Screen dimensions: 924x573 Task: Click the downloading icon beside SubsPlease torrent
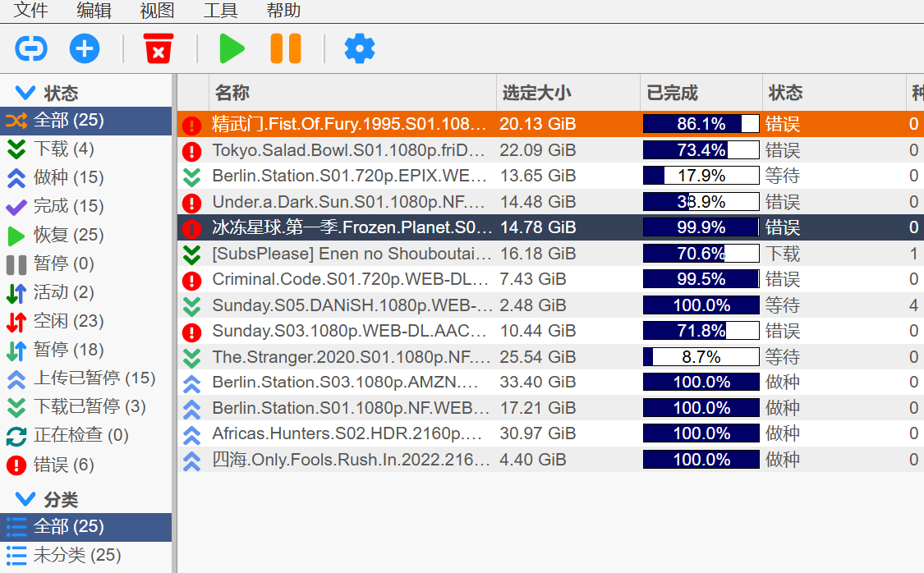[191, 254]
